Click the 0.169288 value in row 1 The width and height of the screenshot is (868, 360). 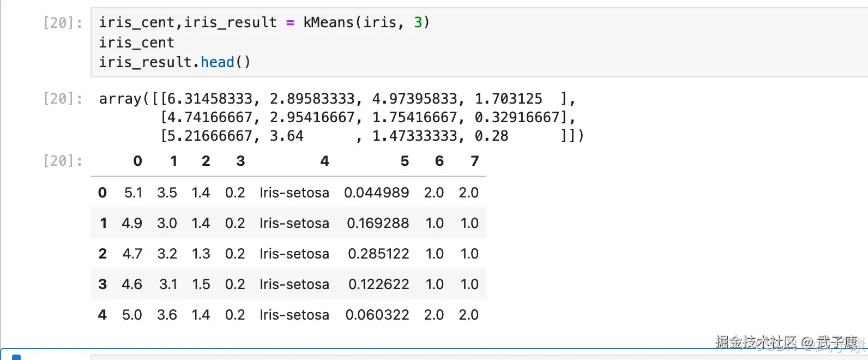click(x=378, y=223)
